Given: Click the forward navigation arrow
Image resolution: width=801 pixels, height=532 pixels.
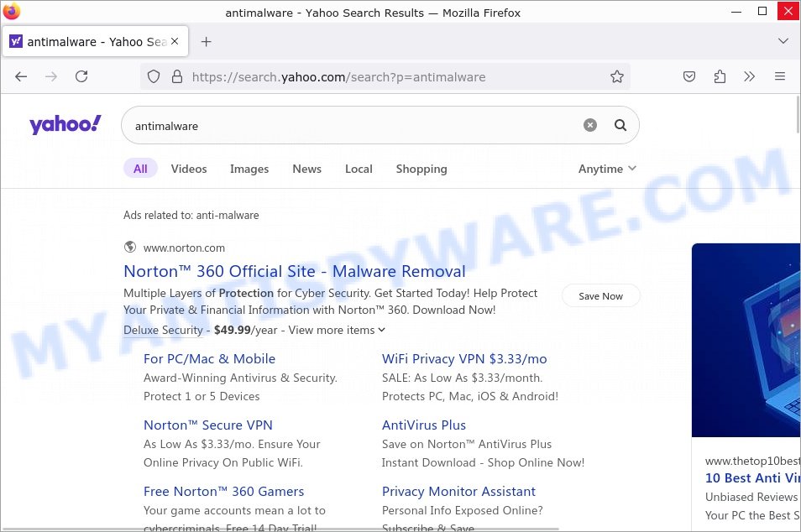Looking at the screenshot, I should point(51,76).
